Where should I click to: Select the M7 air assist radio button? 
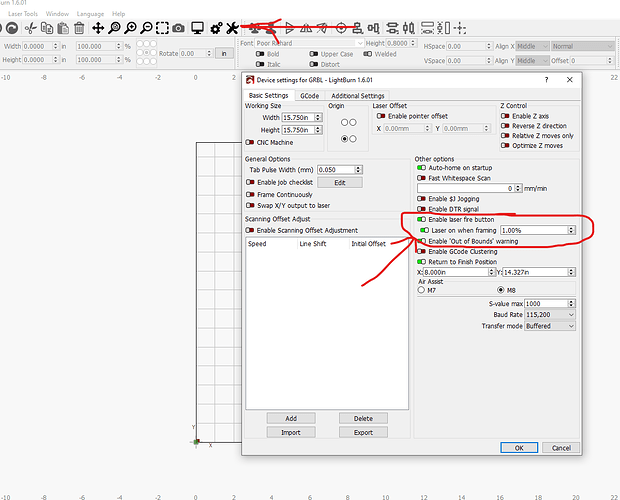tap(421, 290)
